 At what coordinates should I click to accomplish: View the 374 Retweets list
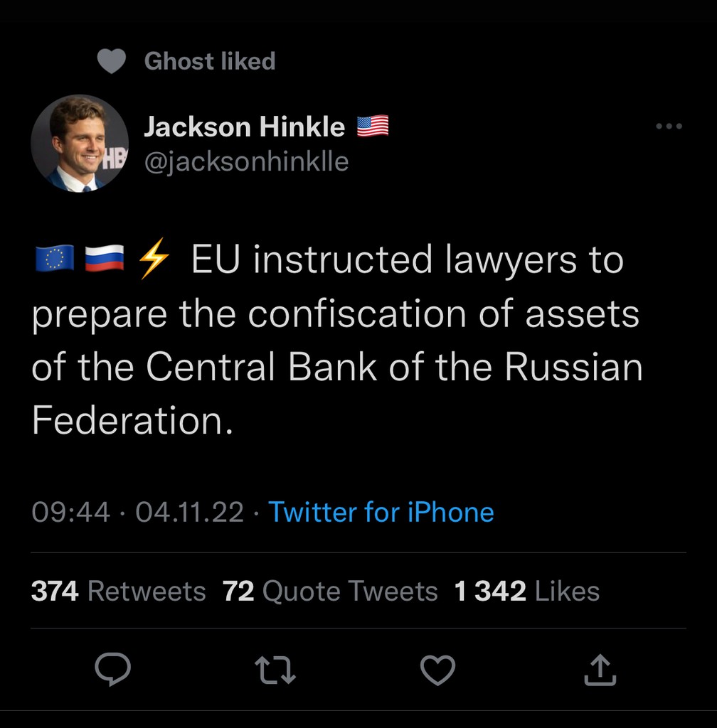[x=118, y=591]
